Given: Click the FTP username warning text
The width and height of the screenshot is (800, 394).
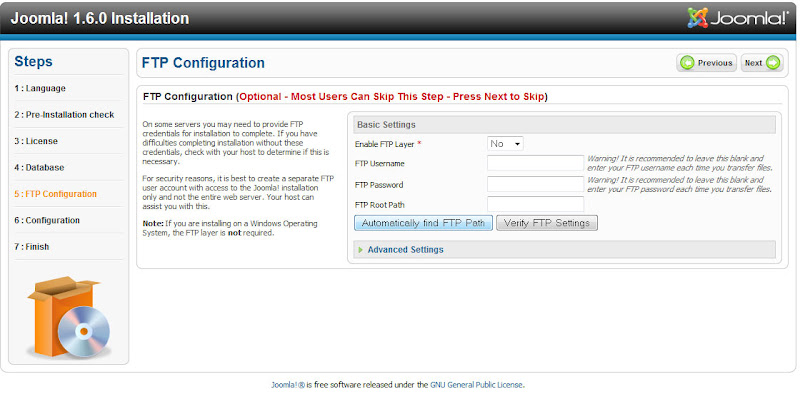Looking at the screenshot, I should [680, 163].
